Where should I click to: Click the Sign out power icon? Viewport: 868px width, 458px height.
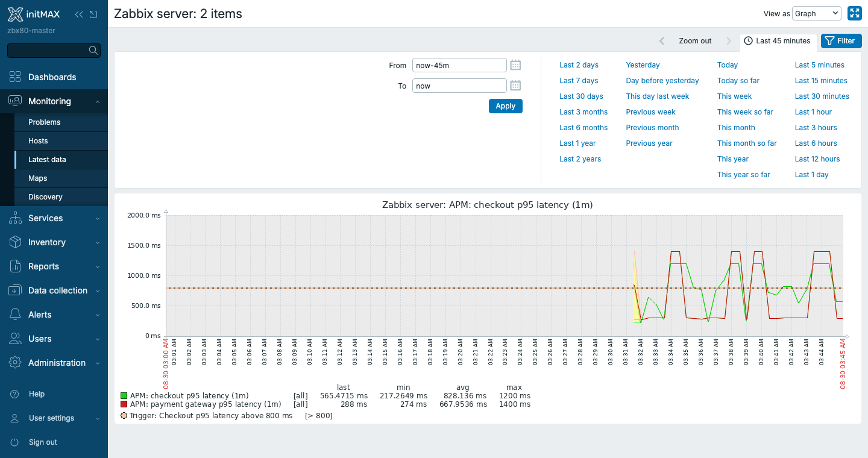point(15,442)
